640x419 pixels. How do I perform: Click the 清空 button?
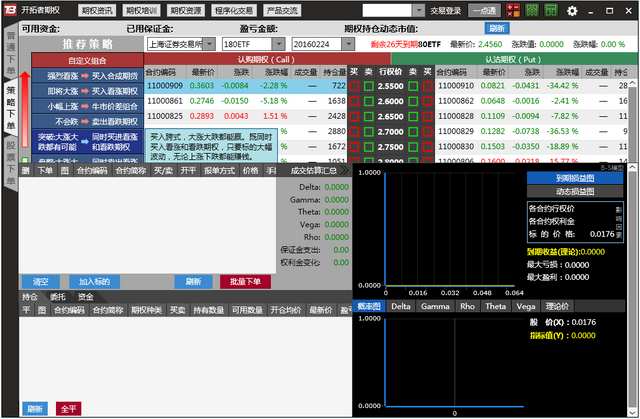point(40,282)
